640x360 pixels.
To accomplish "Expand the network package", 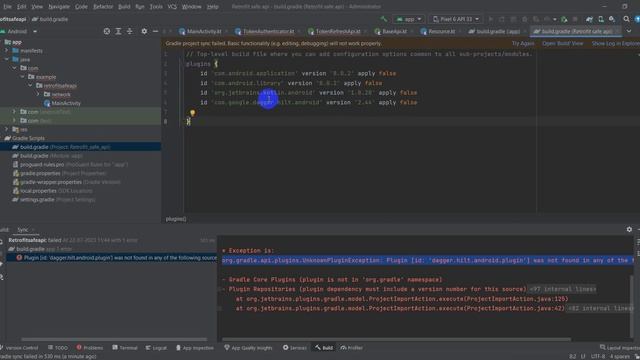I will pos(38,94).
